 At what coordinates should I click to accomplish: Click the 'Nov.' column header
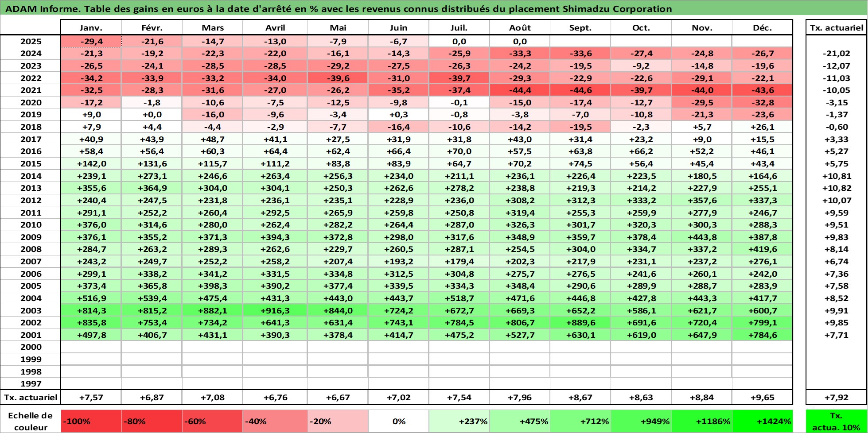(x=702, y=27)
